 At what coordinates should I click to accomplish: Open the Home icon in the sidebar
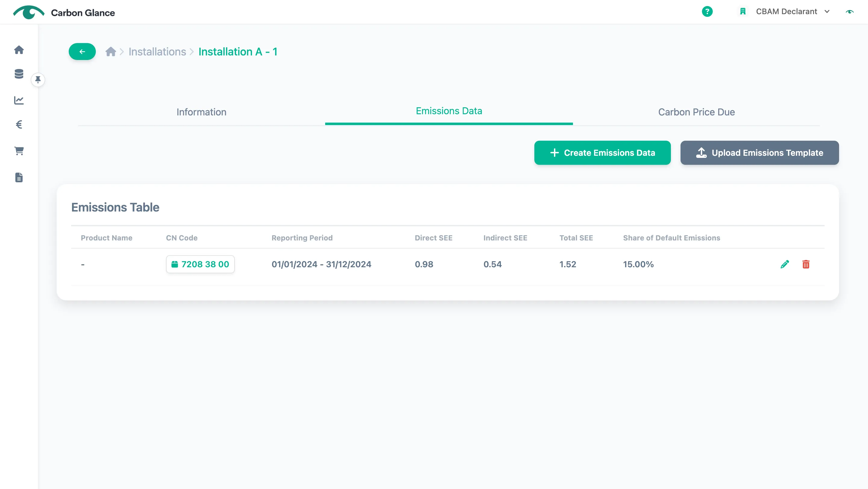(x=19, y=50)
